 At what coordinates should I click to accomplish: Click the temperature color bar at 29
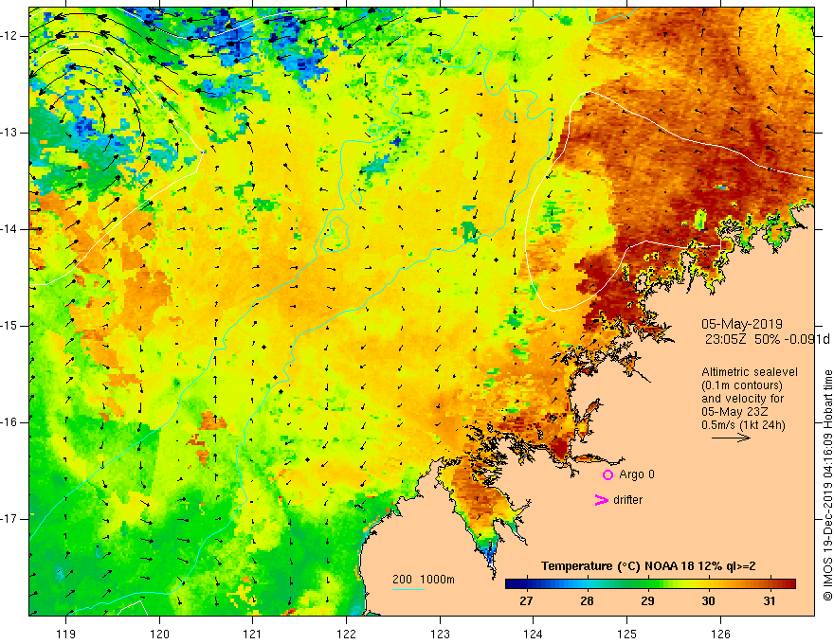coord(647,584)
